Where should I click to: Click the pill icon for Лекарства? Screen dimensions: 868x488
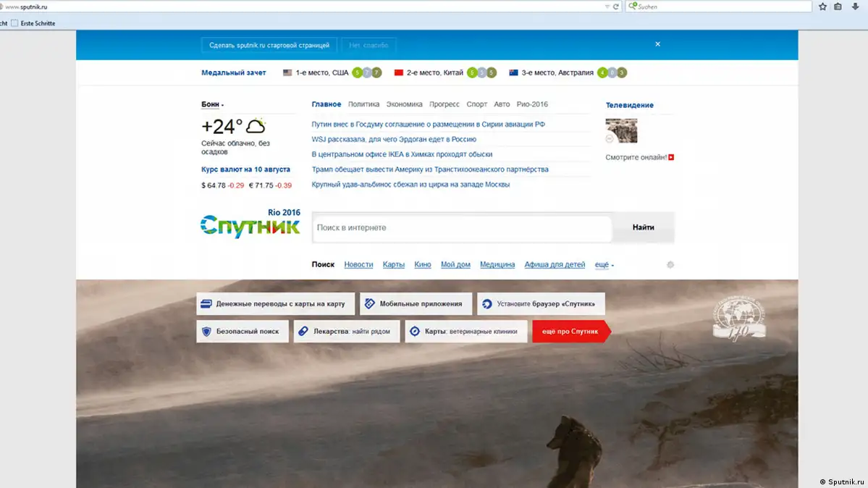point(303,332)
